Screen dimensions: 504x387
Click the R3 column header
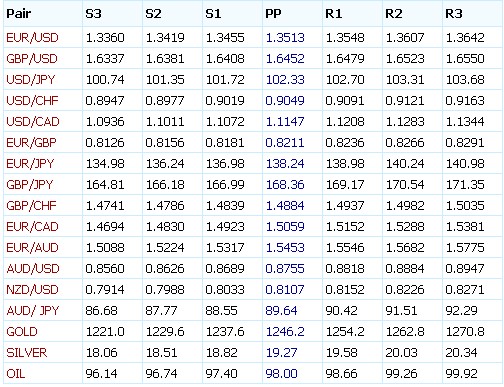454,14
